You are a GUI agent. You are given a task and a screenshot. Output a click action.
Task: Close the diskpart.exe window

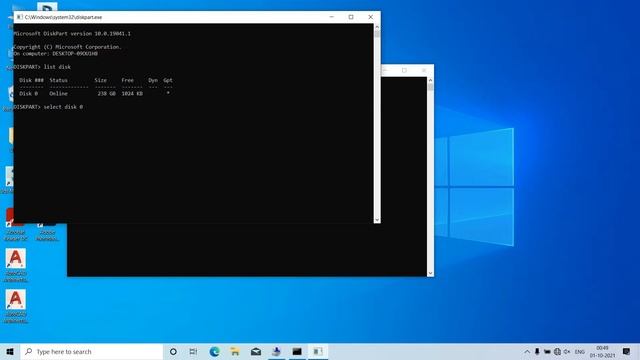tap(371, 17)
